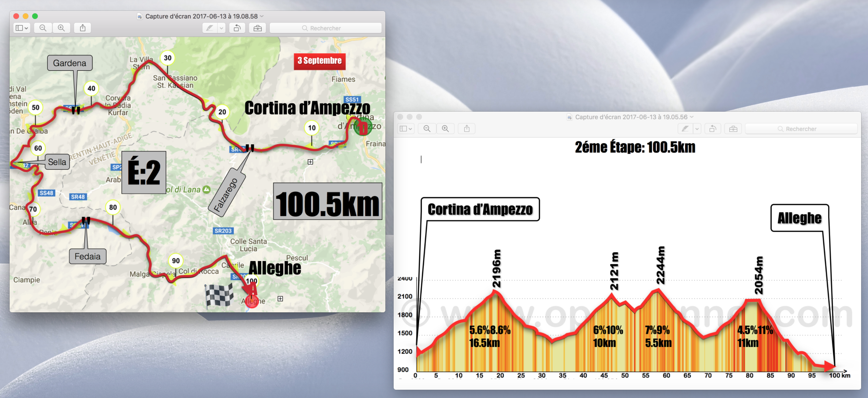This screenshot has height=398, width=868.
Task: Zoom in on the map image
Action: (61, 28)
